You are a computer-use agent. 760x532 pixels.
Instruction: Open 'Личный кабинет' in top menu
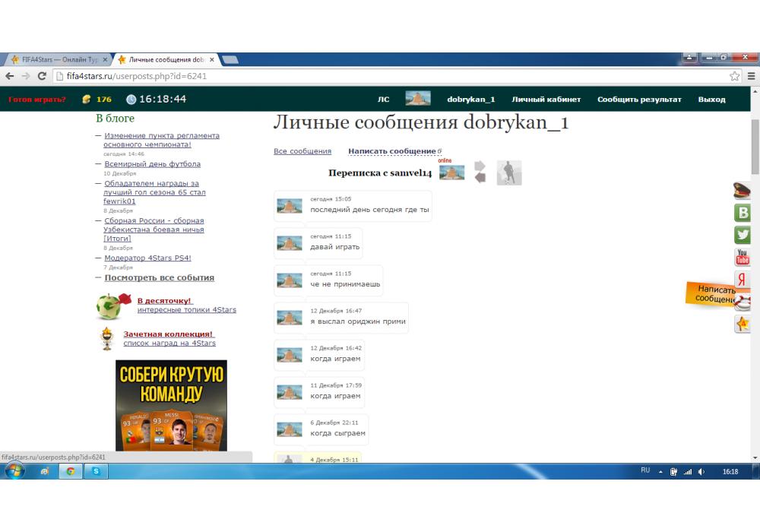(546, 100)
